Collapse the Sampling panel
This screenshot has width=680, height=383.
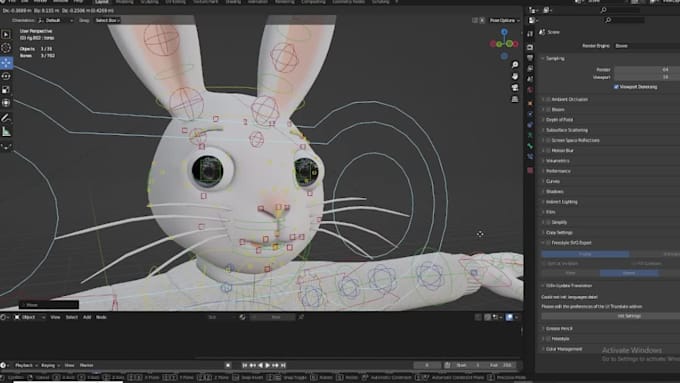click(x=555, y=58)
